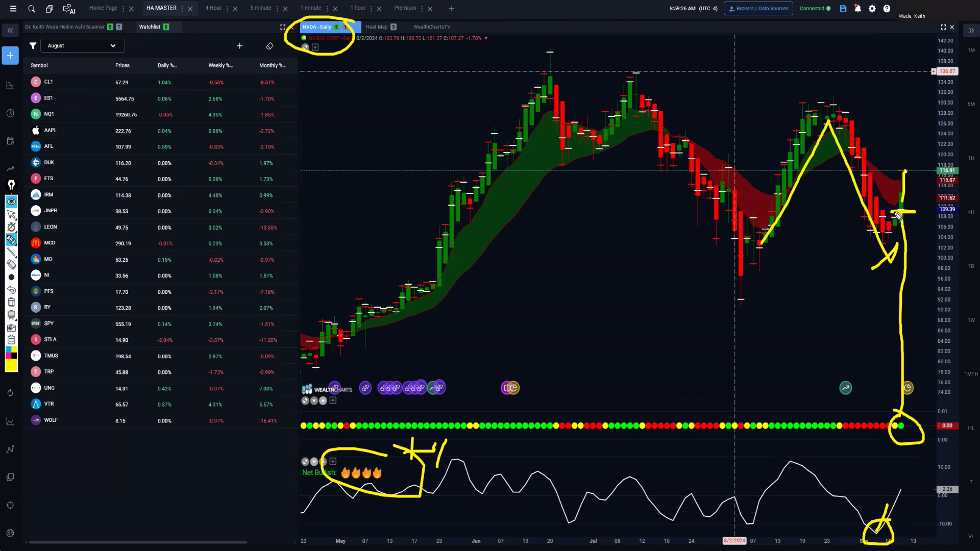
Task: Clear the watchlist with the eraser icon
Action: click(269, 46)
